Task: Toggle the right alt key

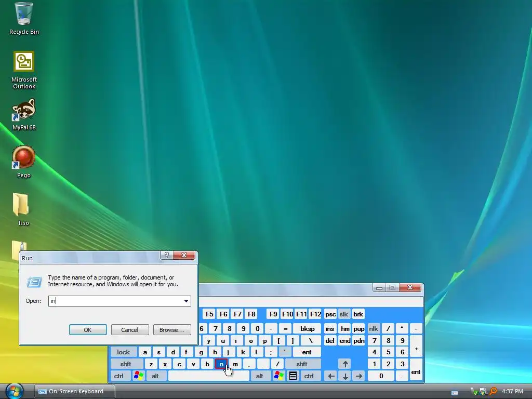Action: 260,376
